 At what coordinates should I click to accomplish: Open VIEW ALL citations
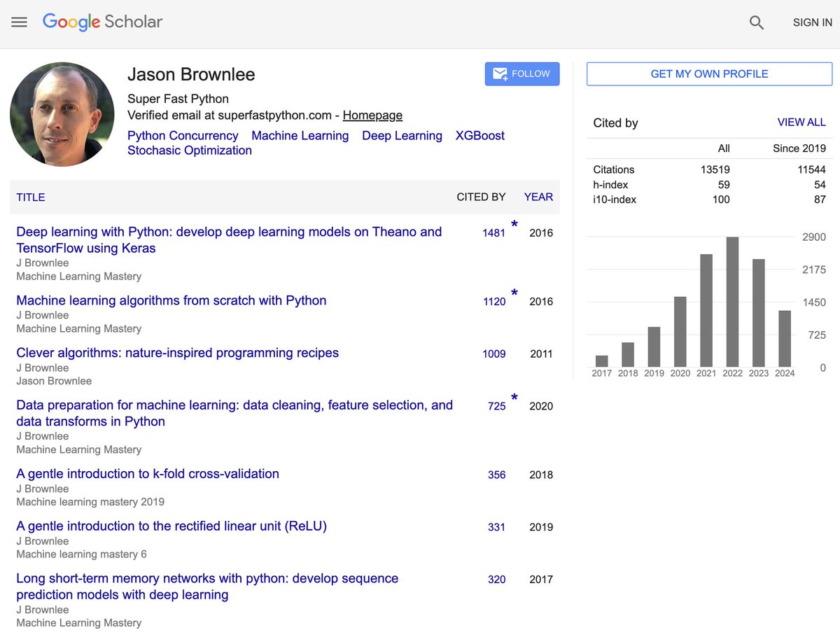801,122
